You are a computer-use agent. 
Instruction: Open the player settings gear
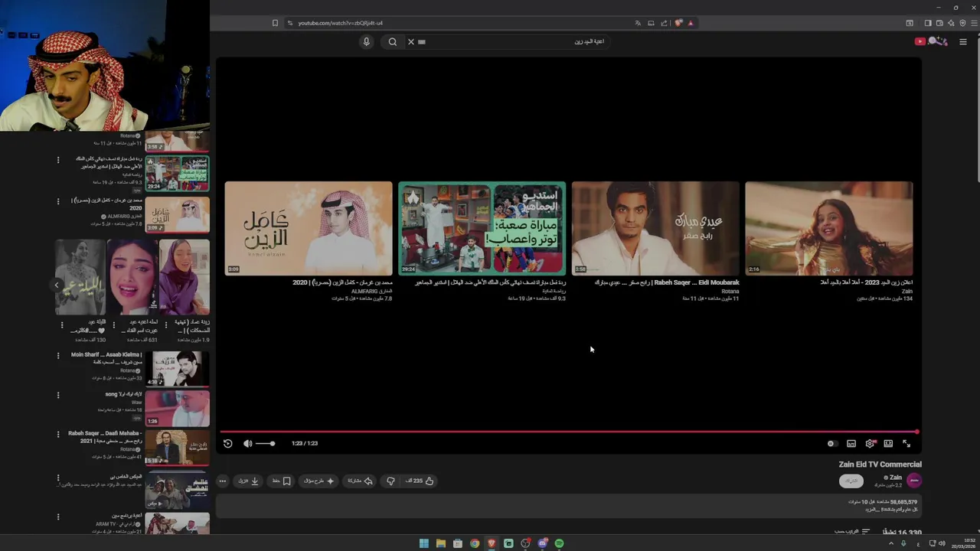(870, 443)
